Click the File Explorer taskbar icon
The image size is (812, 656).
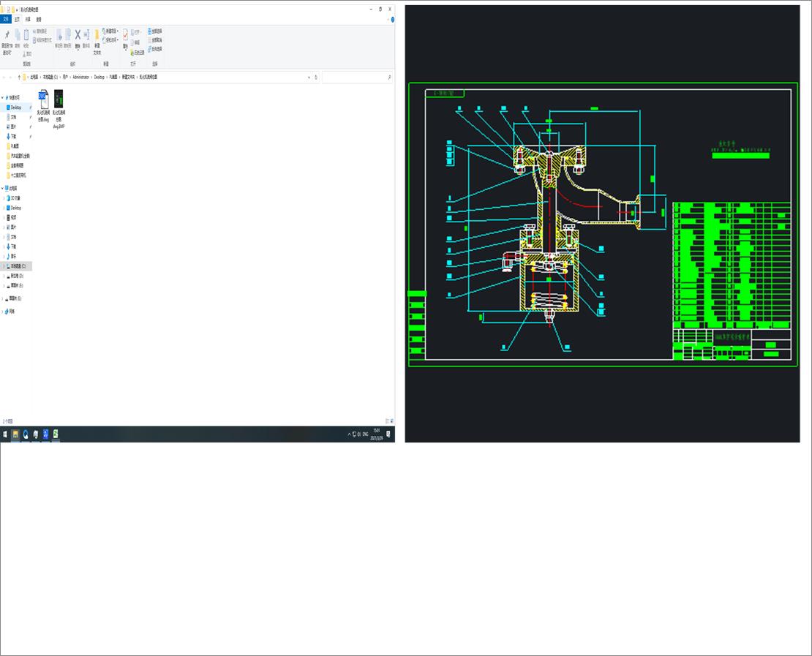click(15, 434)
